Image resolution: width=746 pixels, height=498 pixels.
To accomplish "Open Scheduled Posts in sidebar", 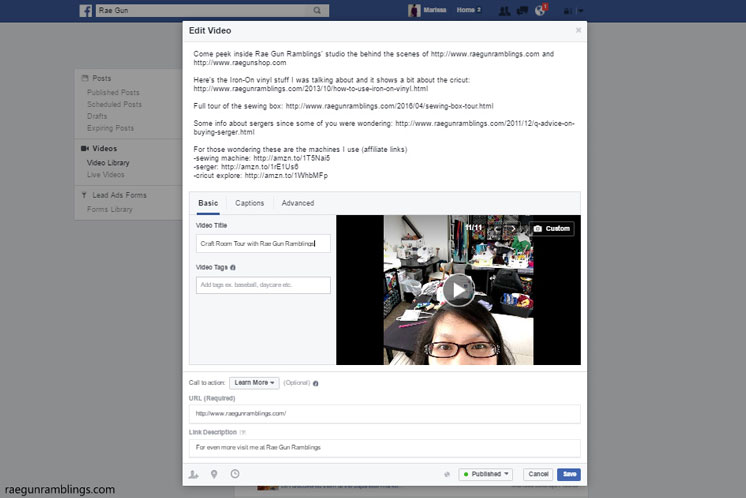I will [x=114, y=104].
